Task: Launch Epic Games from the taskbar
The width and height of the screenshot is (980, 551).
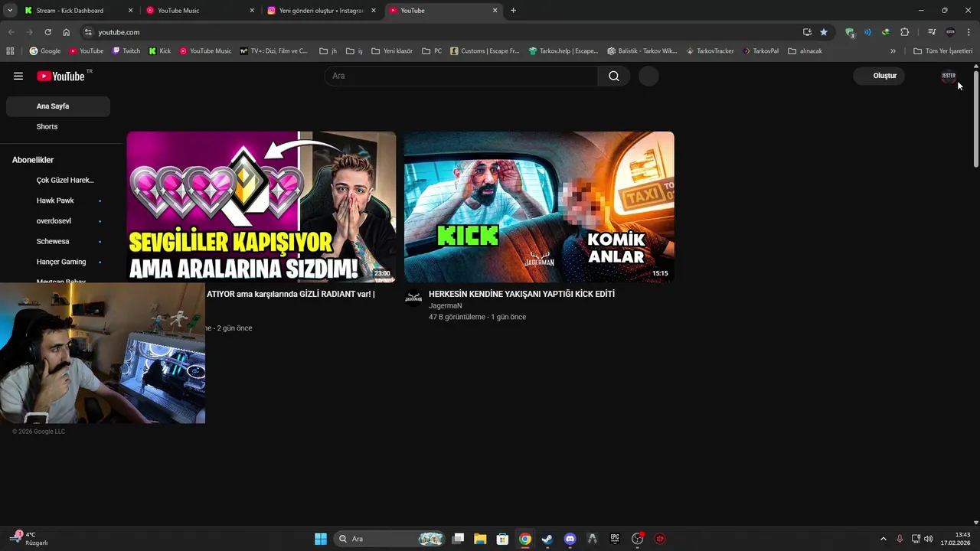Action: pyautogui.click(x=615, y=539)
